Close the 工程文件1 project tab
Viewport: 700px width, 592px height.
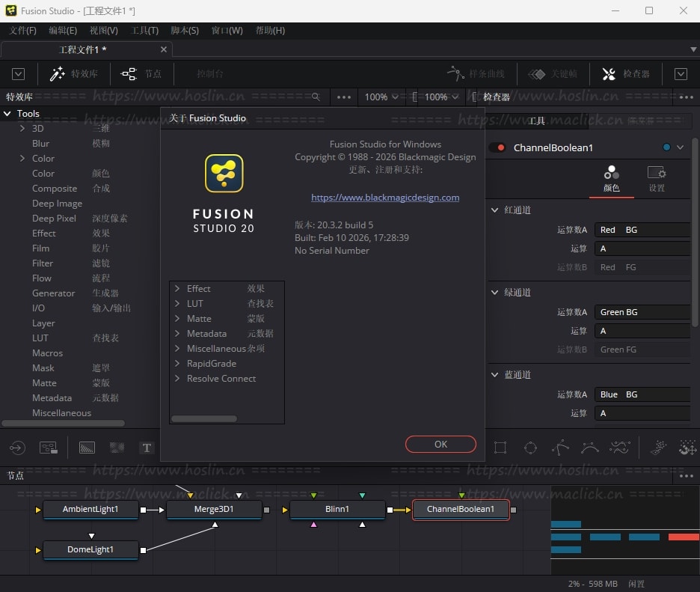coord(164,49)
